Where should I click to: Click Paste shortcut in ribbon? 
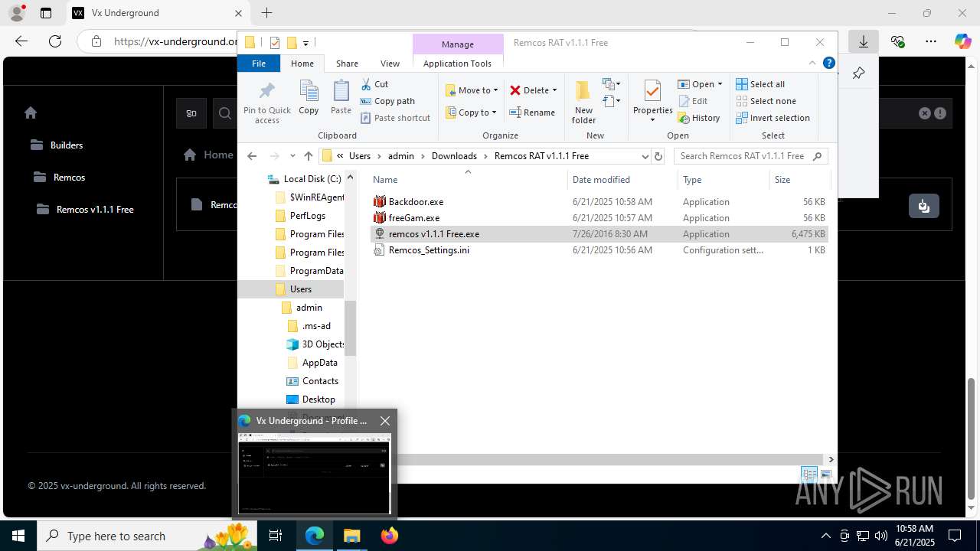pos(395,118)
